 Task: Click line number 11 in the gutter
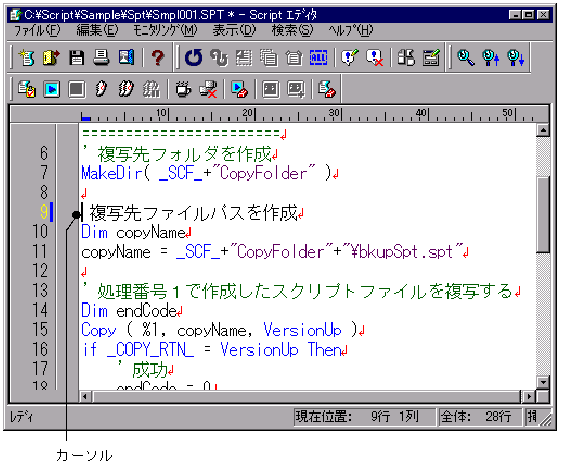40,251
